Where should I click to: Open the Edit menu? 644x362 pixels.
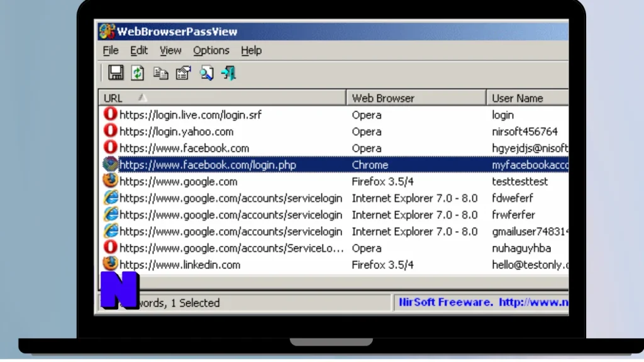[139, 50]
